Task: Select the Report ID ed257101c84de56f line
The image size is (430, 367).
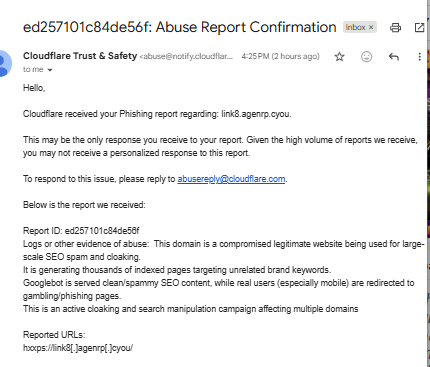Action: (x=81, y=231)
